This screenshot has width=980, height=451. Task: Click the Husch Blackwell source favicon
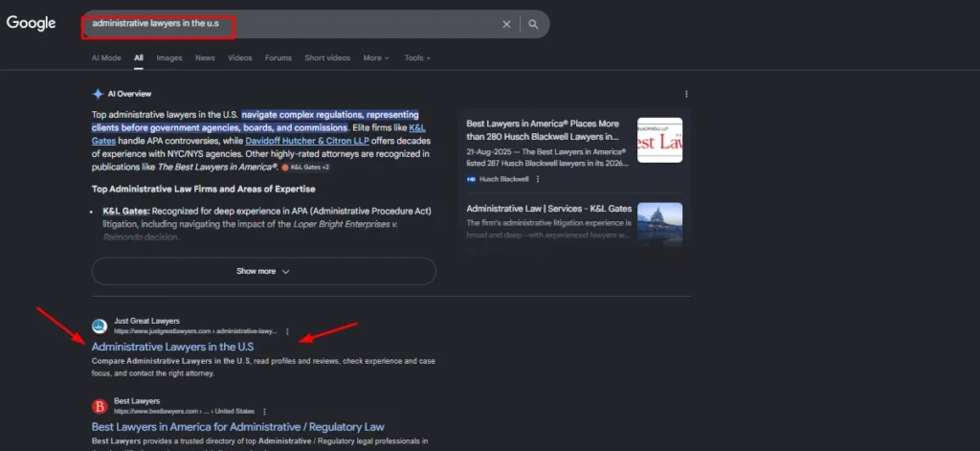(471, 179)
